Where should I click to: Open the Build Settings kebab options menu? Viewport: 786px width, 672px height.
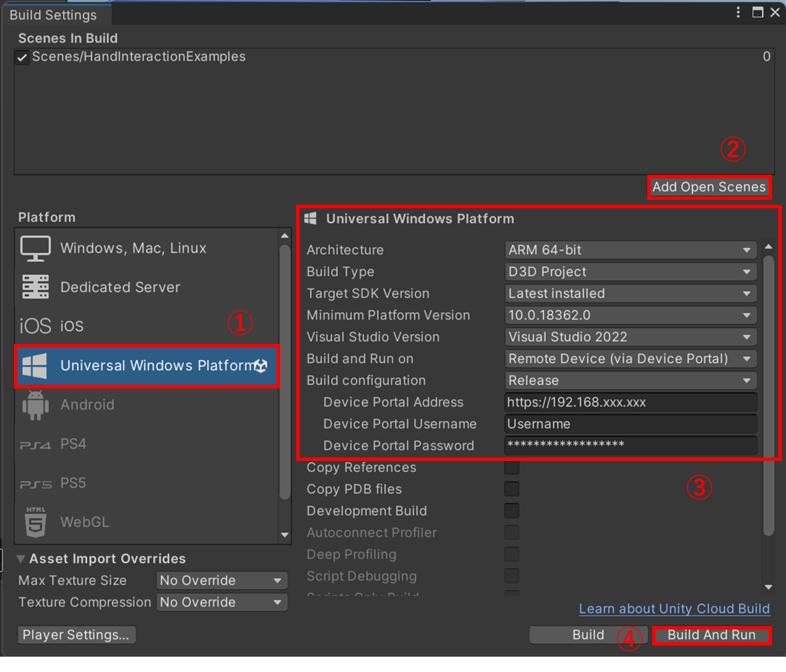738,12
